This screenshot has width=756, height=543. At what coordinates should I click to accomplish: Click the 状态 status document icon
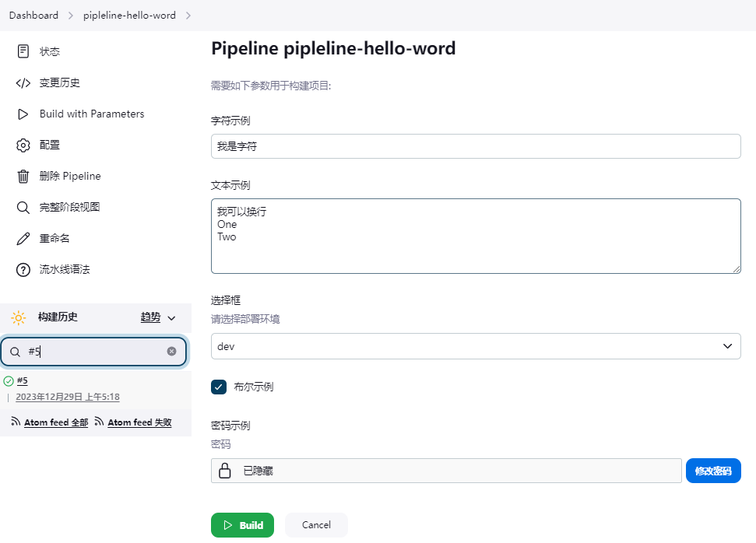(23, 51)
